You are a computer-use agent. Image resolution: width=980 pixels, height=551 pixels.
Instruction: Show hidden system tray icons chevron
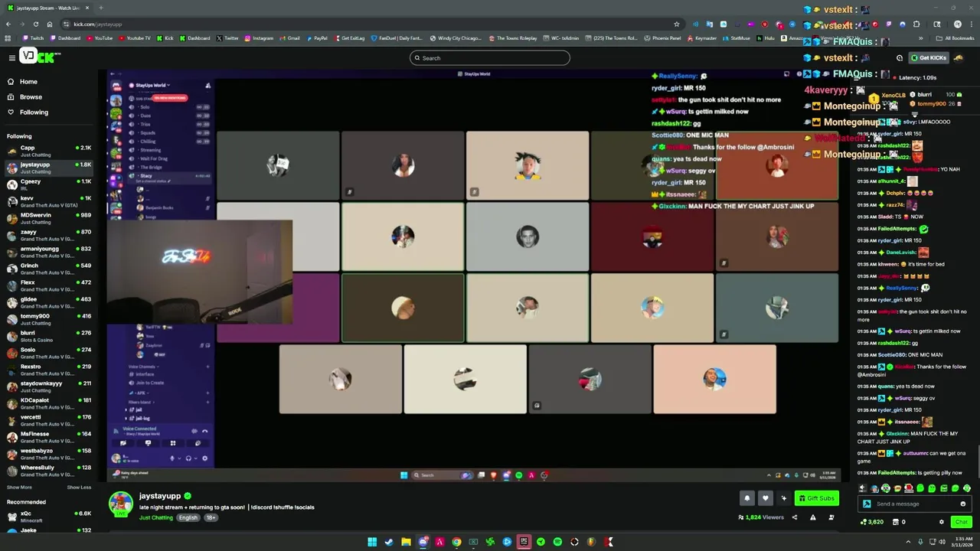click(908, 542)
